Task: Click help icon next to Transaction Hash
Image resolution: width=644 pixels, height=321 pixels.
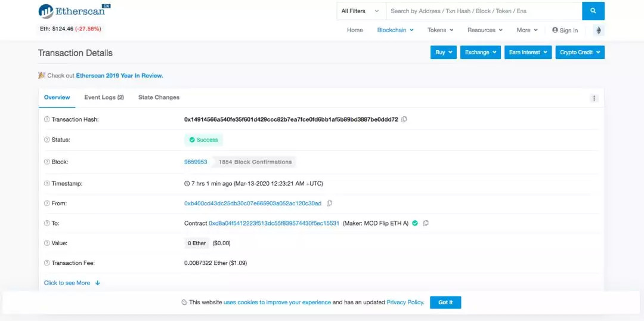Action: click(x=47, y=119)
